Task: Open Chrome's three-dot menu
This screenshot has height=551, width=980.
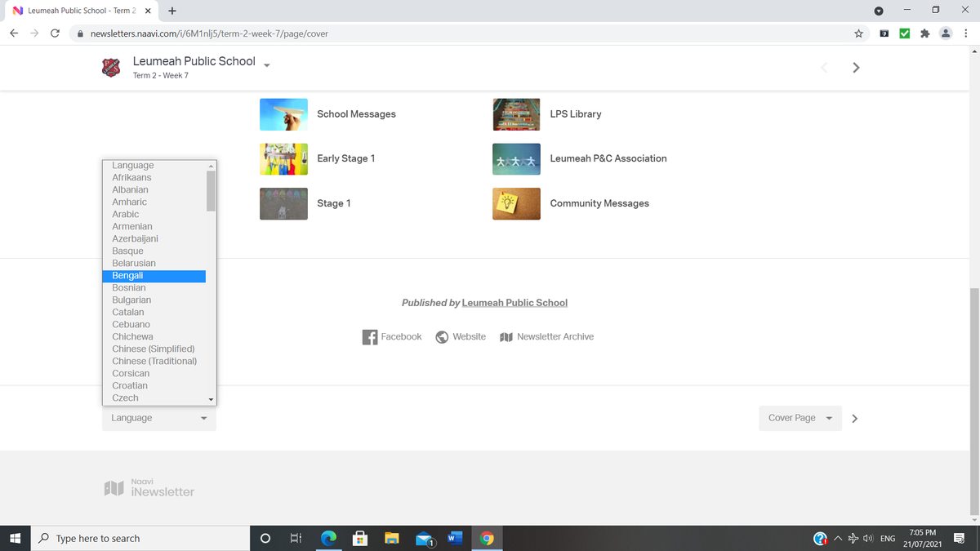Action: 965,33
